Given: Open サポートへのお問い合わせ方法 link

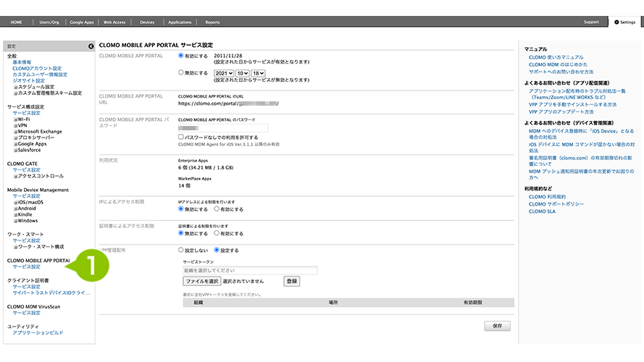Looking at the screenshot, I should pyautogui.click(x=561, y=72).
